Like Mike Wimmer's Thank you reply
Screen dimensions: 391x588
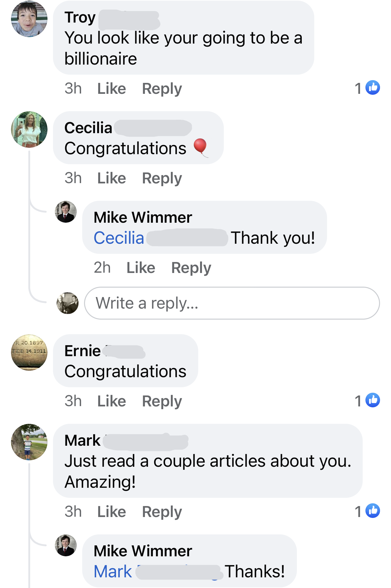[141, 268]
